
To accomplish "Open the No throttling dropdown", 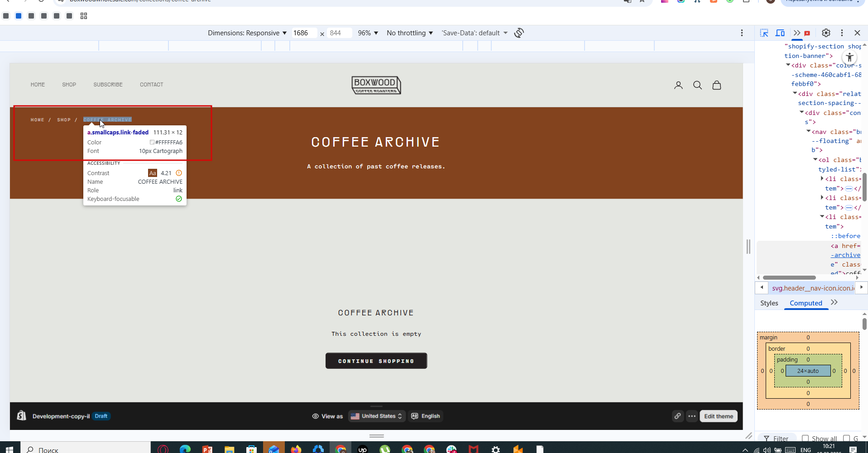I will [410, 33].
